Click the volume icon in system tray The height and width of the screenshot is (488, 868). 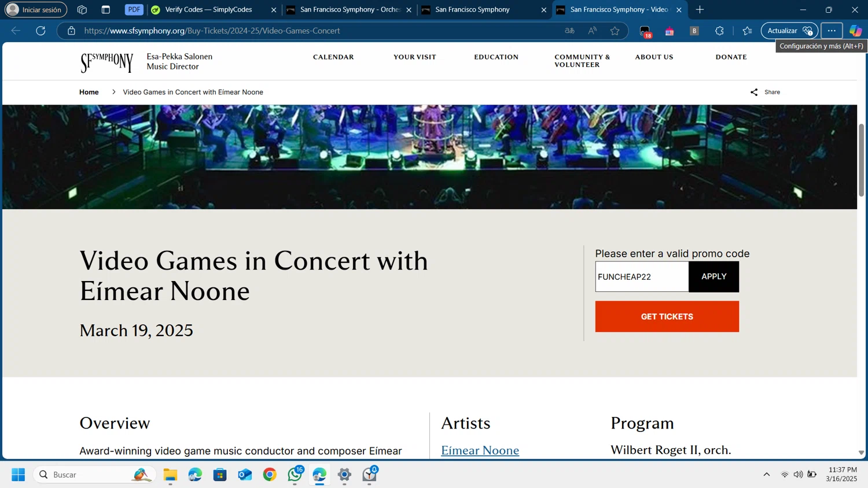[x=798, y=475]
